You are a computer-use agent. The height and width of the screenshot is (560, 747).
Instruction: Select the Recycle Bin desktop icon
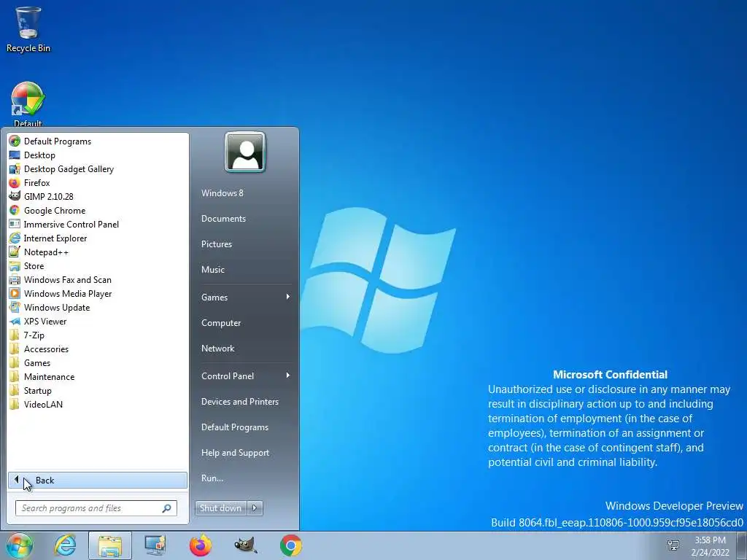tap(28, 29)
